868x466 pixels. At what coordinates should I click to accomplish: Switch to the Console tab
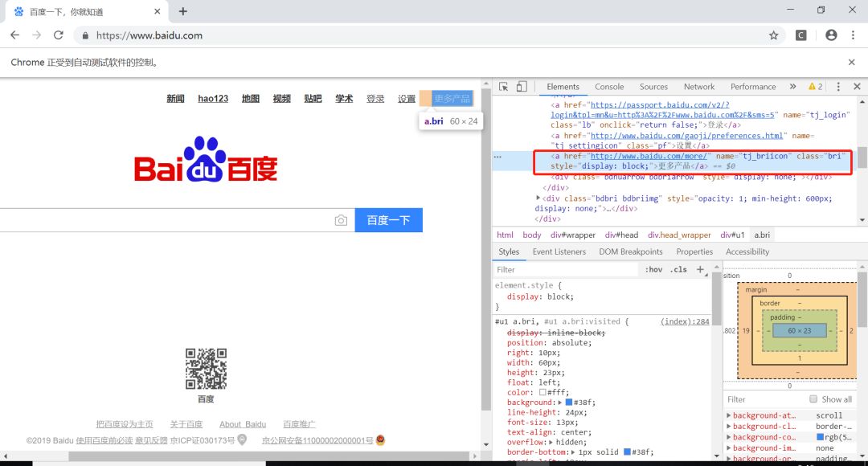click(x=609, y=87)
